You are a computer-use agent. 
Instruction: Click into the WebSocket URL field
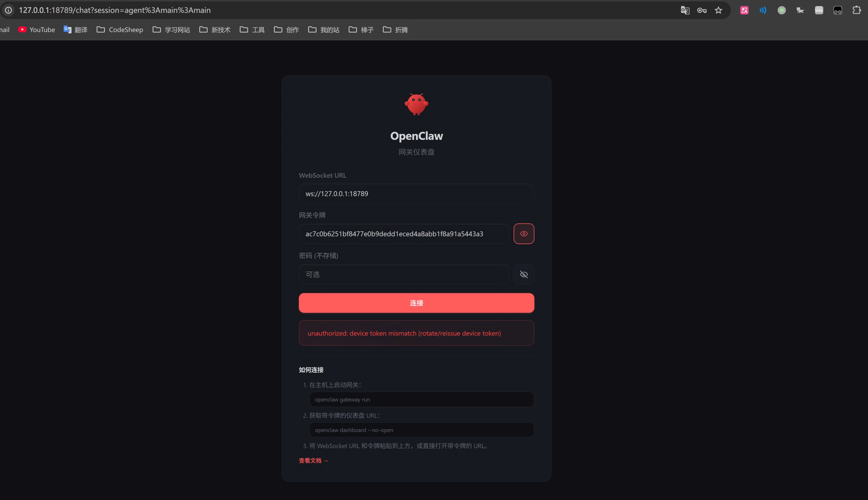pyautogui.click(x=416, y=194)
